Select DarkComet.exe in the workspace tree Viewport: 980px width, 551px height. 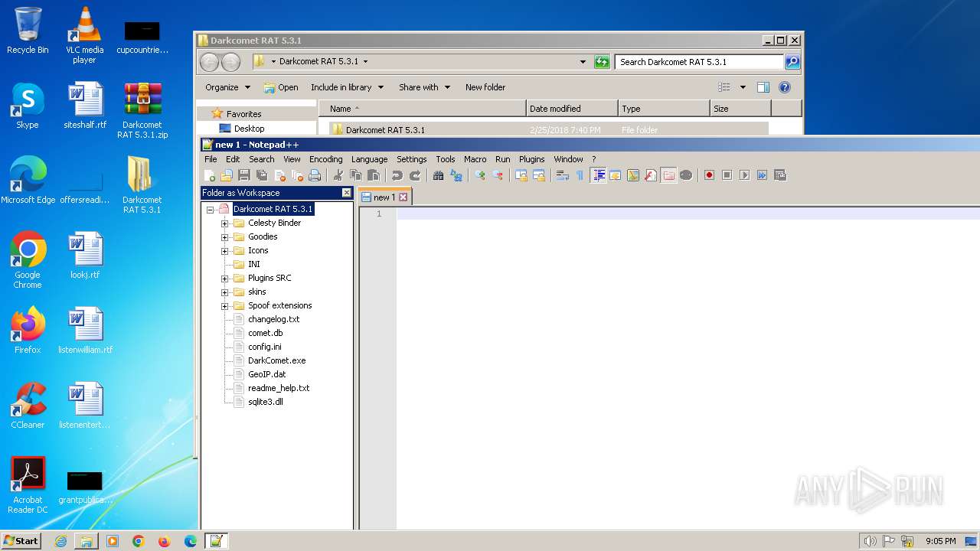[276, 360]
